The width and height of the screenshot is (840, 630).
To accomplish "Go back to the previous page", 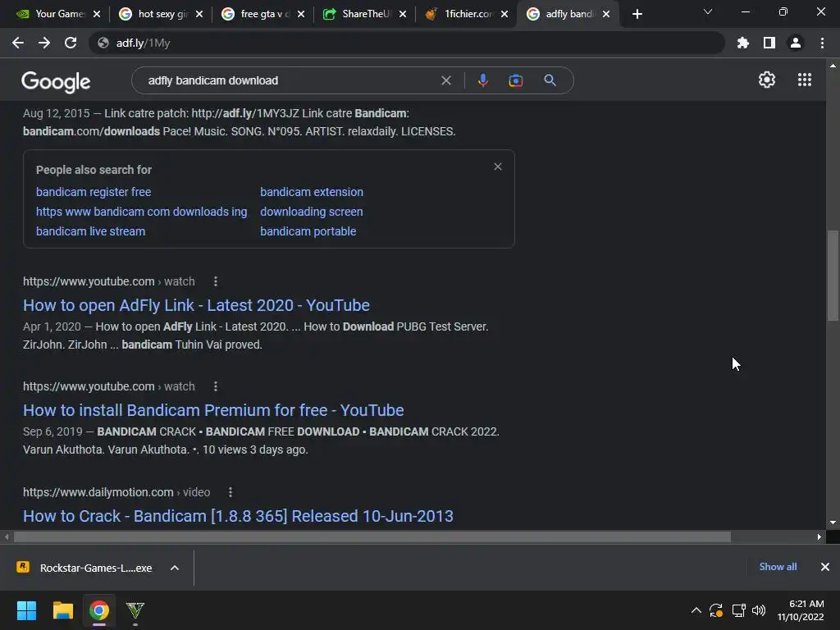I will click(x=18, y=43).
